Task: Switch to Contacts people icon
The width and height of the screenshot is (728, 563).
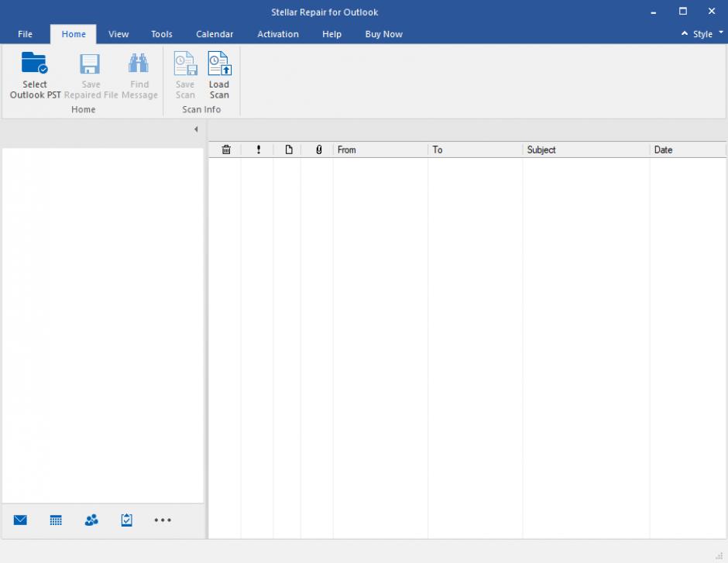Action: point(91,520)
